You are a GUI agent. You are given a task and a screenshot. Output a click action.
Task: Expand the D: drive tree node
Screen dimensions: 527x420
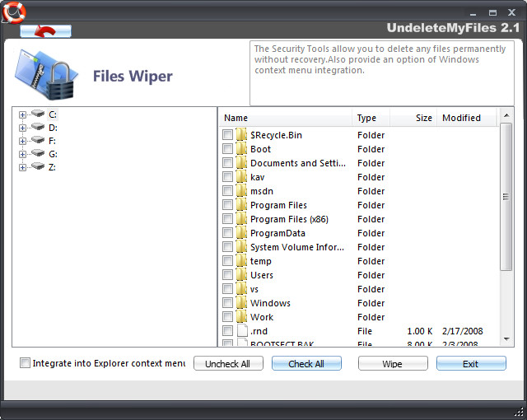tap(22, 128)
